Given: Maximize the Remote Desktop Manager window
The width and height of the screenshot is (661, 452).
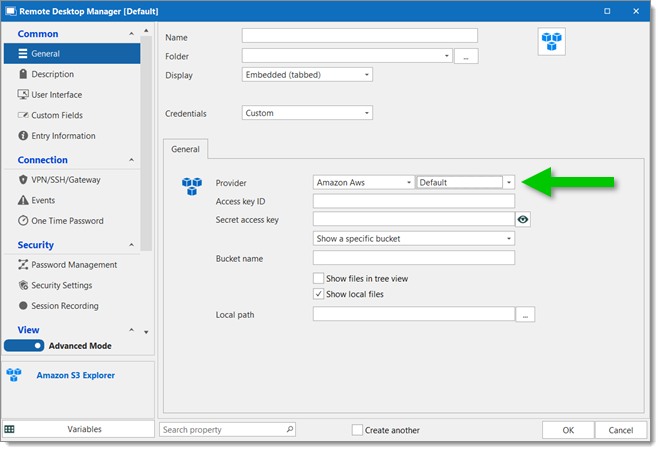Looking at the screenshot, I should click(607, 11).
